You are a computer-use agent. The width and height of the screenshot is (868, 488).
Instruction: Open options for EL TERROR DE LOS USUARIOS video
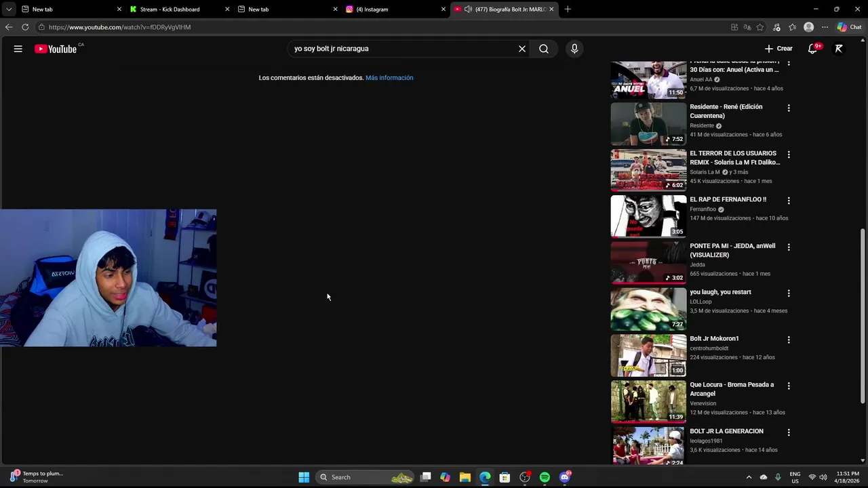click(789, 155)
